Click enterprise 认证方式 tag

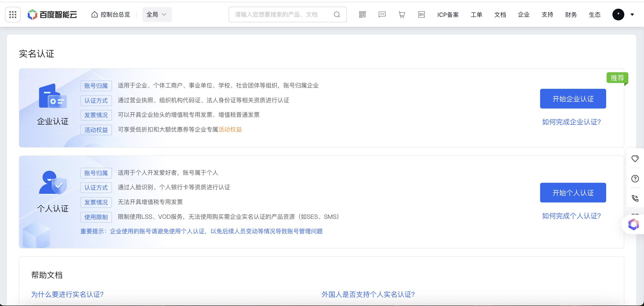(96, 101)
